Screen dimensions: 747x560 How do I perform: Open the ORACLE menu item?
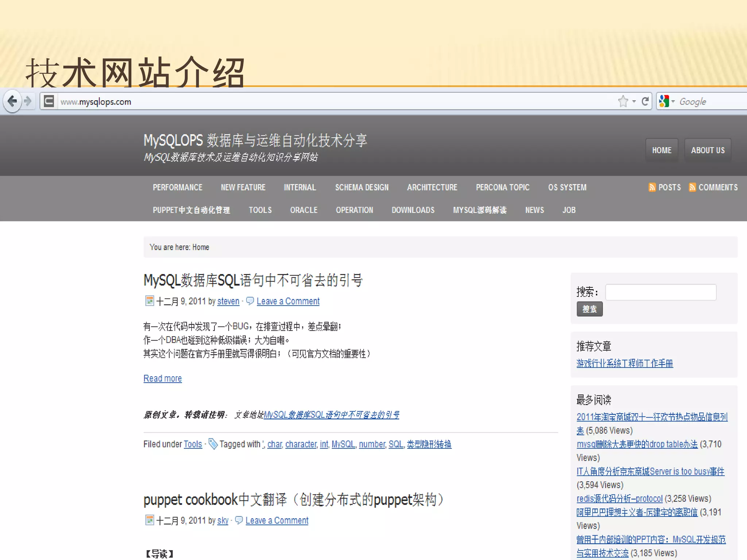click(x=304, y=210)
